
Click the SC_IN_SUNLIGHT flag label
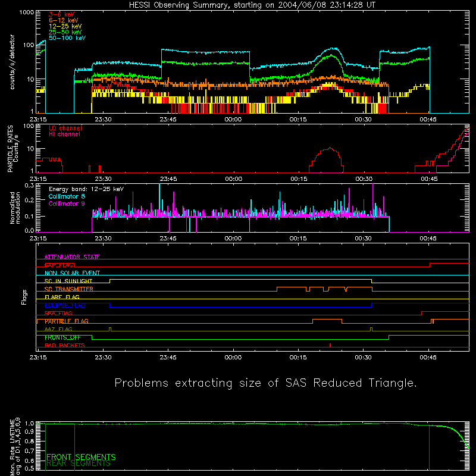68,281
